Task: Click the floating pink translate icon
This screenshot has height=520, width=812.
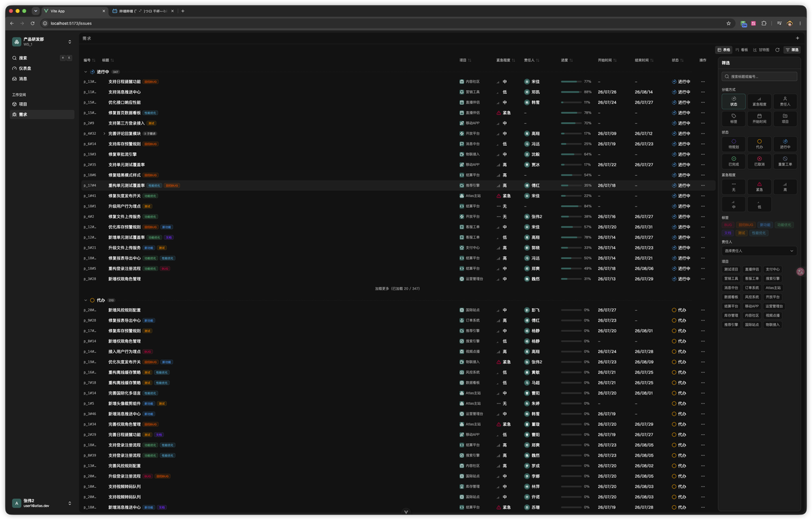Action: tap(800, 271)
